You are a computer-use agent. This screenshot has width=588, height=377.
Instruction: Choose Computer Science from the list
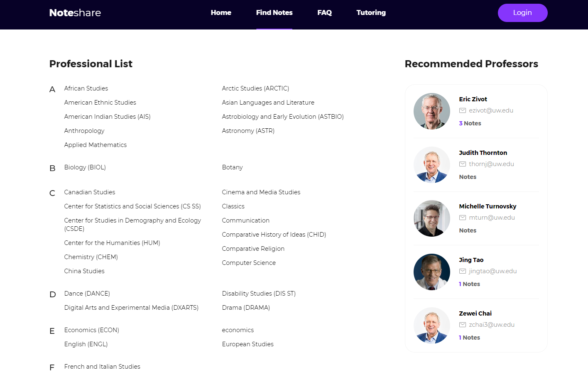pyautogui.click(x=249, y=263)
